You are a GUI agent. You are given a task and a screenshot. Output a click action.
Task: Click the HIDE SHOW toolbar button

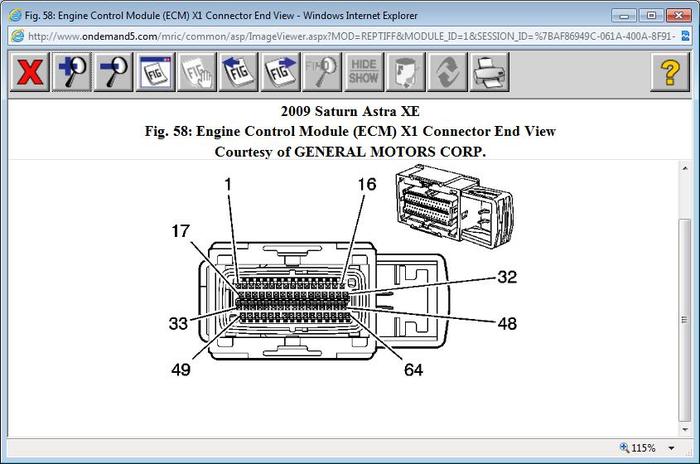(x=364, y=72)
